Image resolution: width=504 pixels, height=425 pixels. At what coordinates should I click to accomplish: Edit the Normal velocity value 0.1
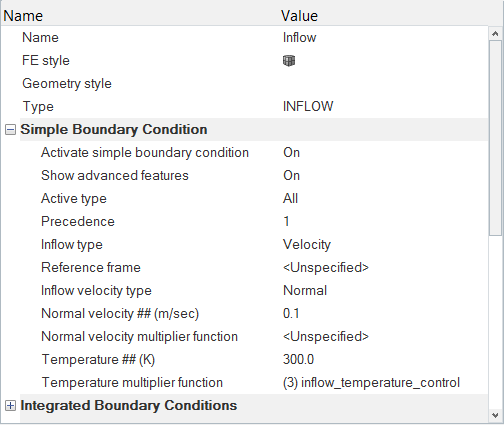291,314
